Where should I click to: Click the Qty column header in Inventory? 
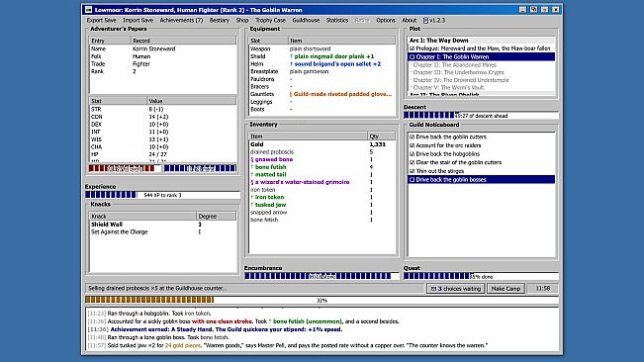(382, 136)
